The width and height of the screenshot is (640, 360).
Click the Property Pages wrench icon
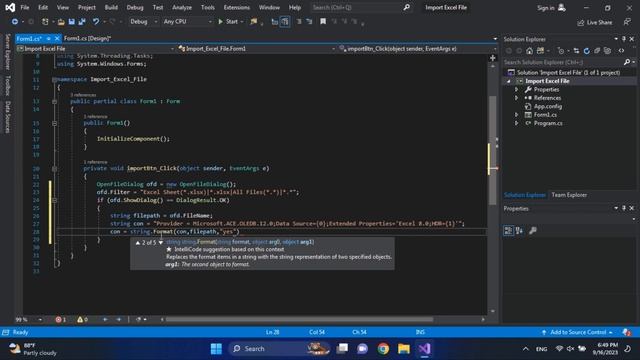coord(533,231)
